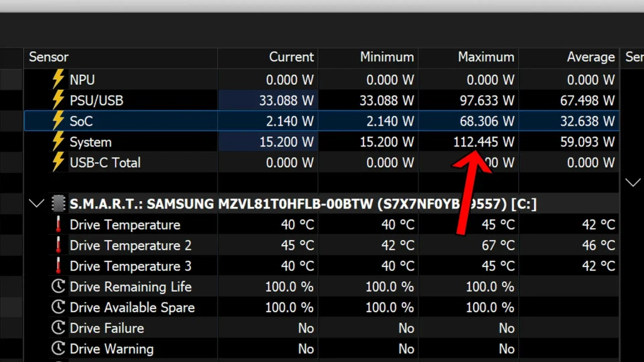
Task: Collapse the S.M.A.R.T. Samsung drive group
Action: pos(36,204)
